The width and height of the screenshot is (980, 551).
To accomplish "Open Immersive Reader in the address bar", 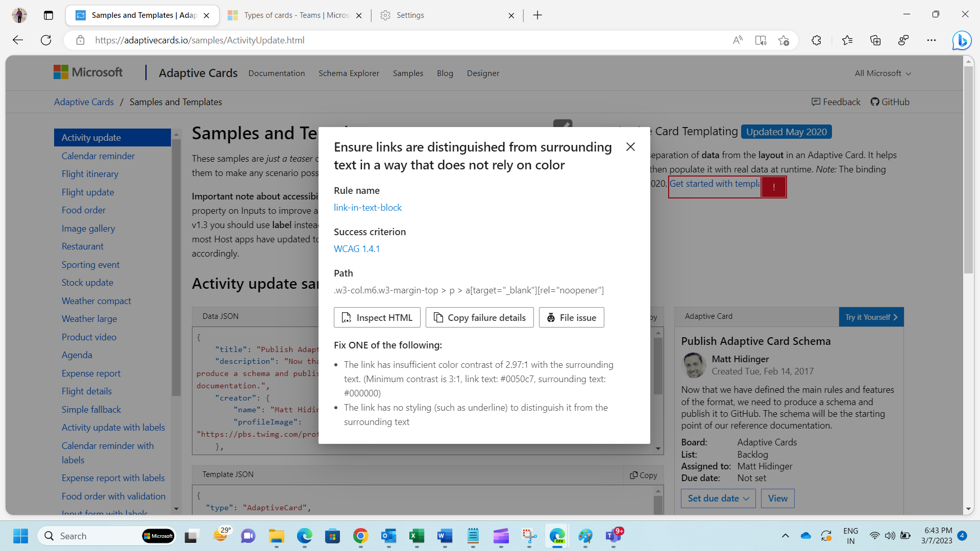I will click(761, 40).
